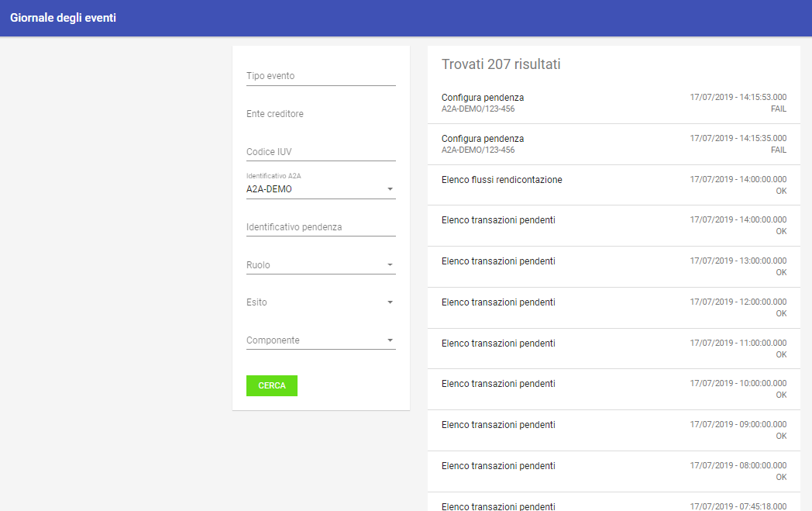The height and width of the screenshot is (511, 812).
Task: Click the Giornale degli eventi header title
Action: click(x=64, y=18)
